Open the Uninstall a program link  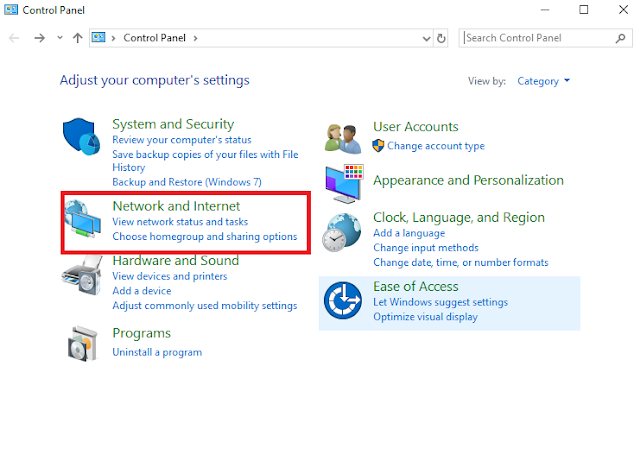[157, 352]
